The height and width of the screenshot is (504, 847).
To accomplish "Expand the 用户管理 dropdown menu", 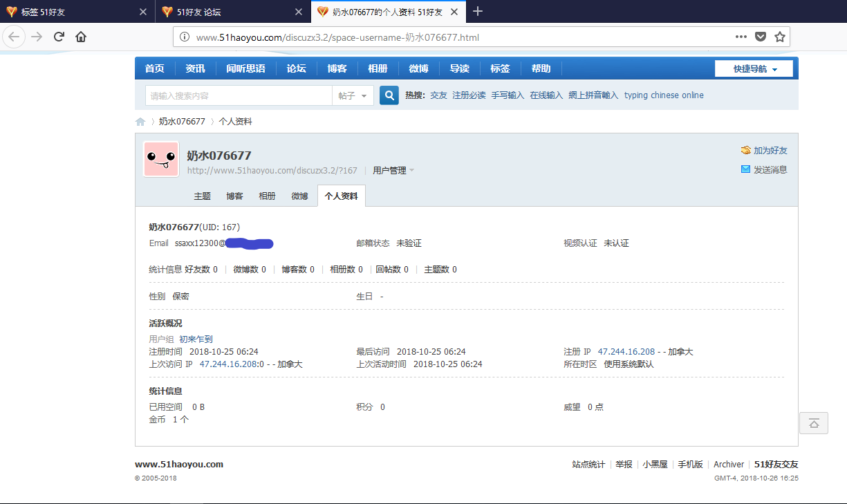I will (x=393, y=171).
